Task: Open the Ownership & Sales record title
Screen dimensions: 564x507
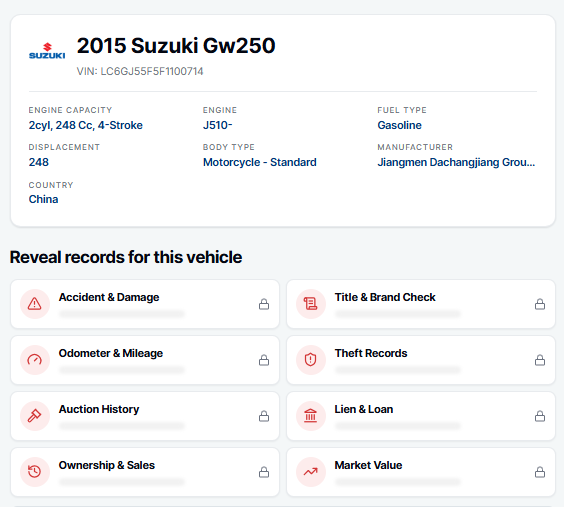Action: pyautogui.click(x=107, y=465)
